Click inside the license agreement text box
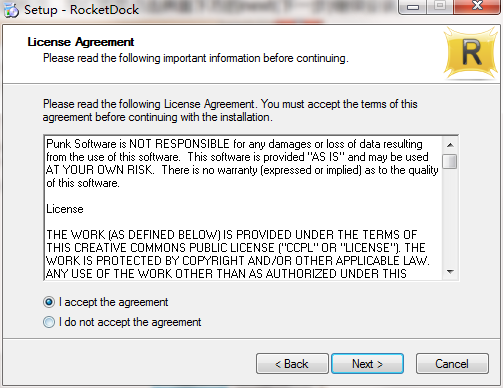Image resolution: width=503 pixels, height=388 pixels. 243,208
